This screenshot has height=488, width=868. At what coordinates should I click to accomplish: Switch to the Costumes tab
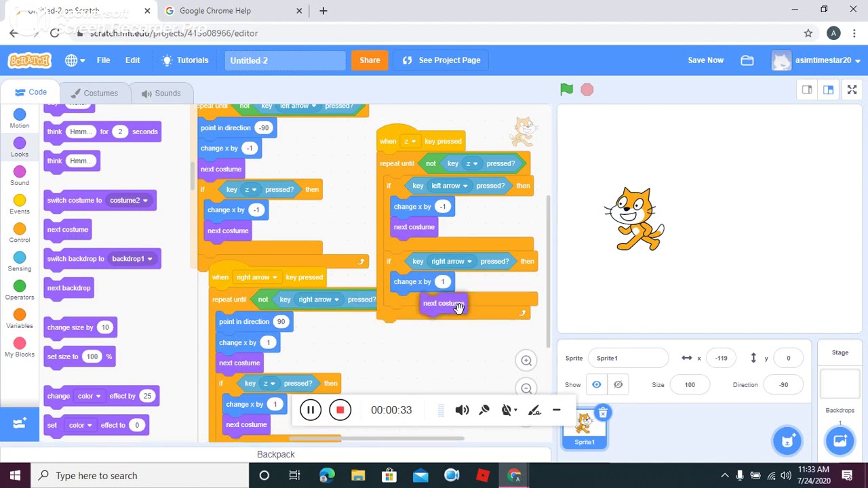point(94,94)
